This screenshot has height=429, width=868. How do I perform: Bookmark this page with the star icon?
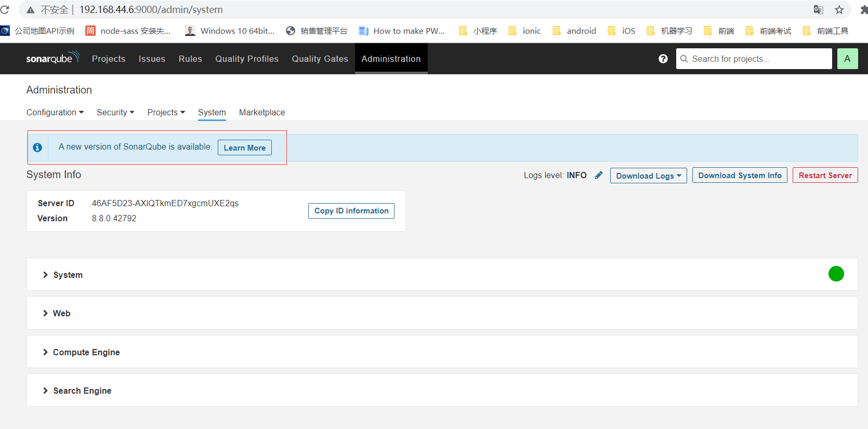839,10
